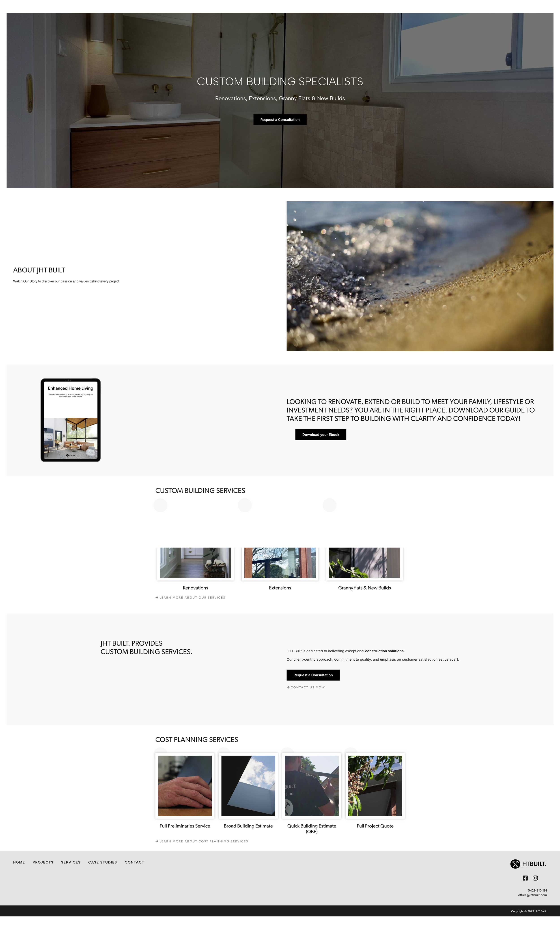Click the CASE STUDIES tab in footer
The height and width of the screenshot is (936, 560).
pyautogui.click(x=102, y=862)
